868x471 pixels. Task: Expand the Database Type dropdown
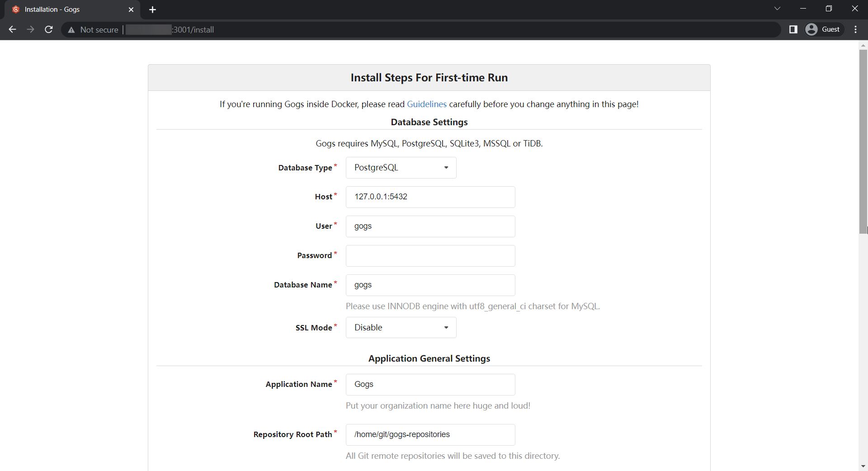click(x=401, y=168)
